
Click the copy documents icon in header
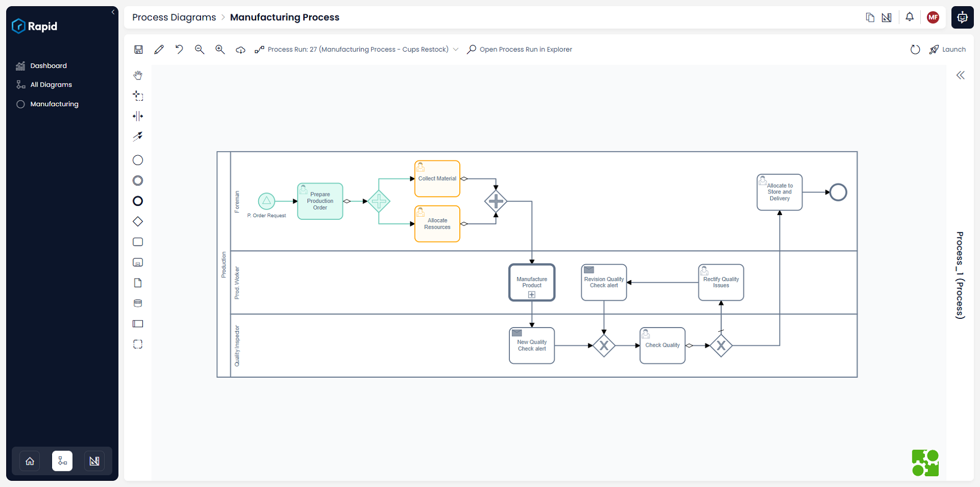870,18
